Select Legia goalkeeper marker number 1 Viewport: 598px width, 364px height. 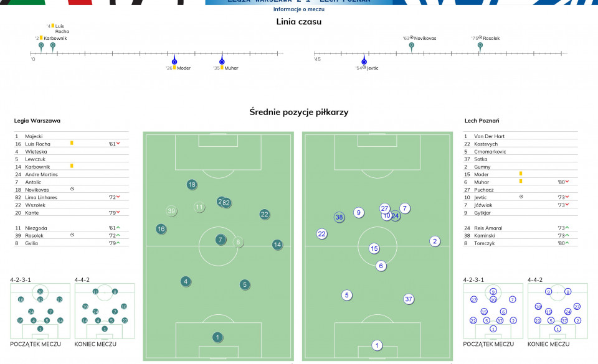[x=217, y=337]
